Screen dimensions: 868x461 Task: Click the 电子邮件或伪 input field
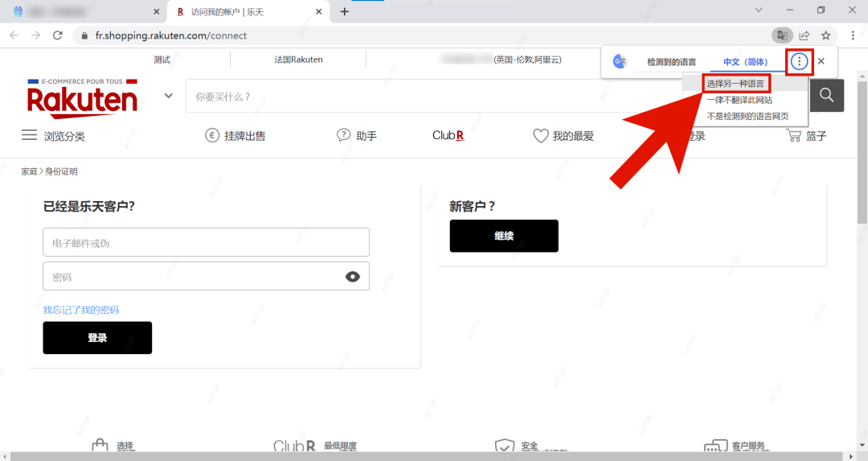(206, 242)
